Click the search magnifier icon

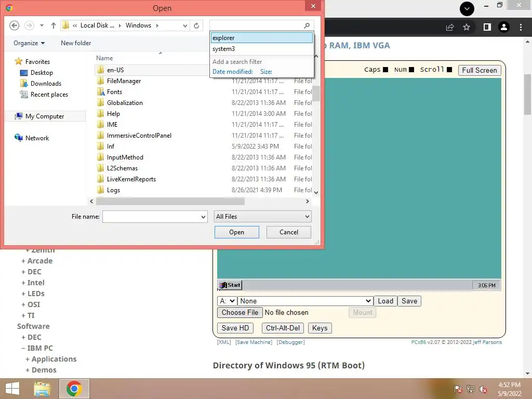[x=307, y=25]
